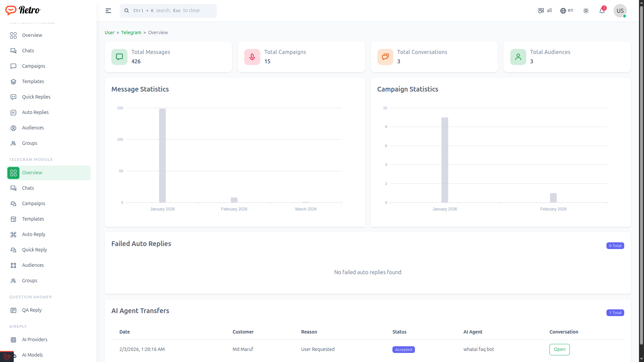Click the Telegram breadcrumb link
Viewport: 644px width, 362px height.
pos(131,33)
